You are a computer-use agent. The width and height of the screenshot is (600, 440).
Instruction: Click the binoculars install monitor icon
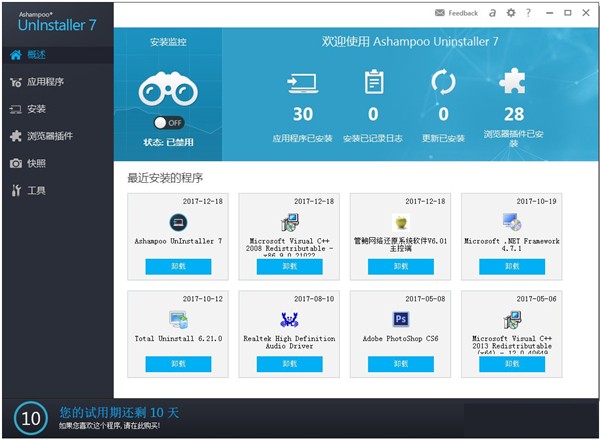168,89
